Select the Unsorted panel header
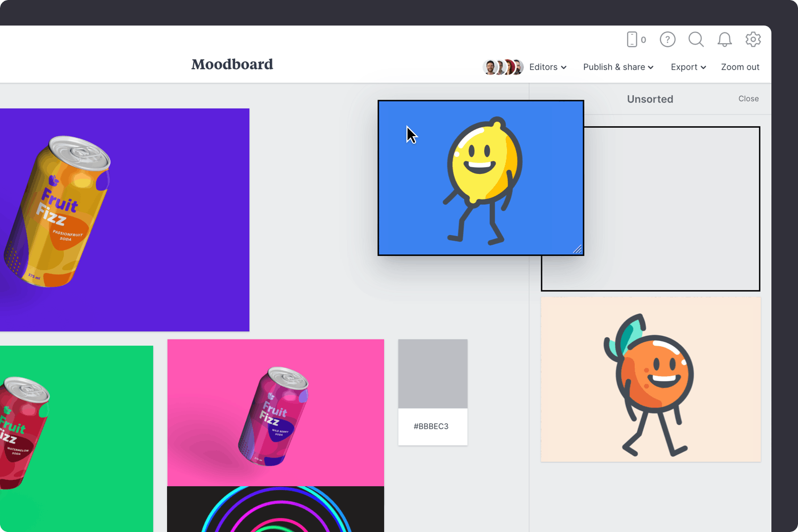 (x=650, y=99)
